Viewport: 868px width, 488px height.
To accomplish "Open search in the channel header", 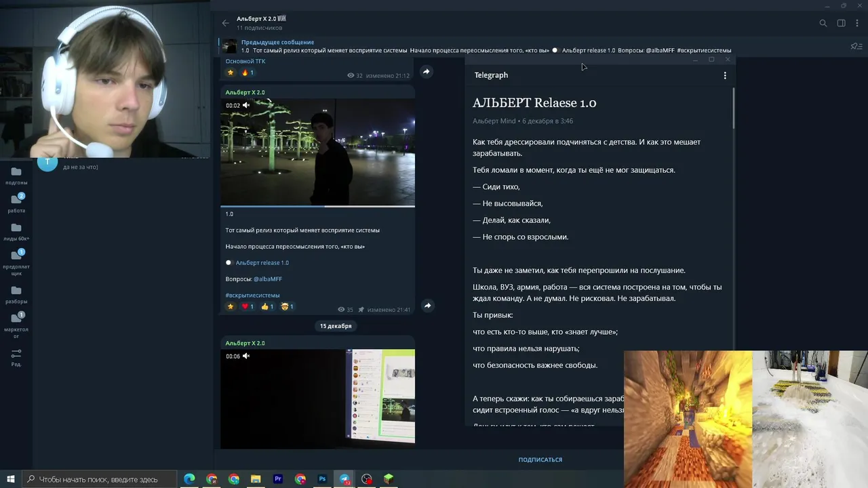I will pos(823,23).
